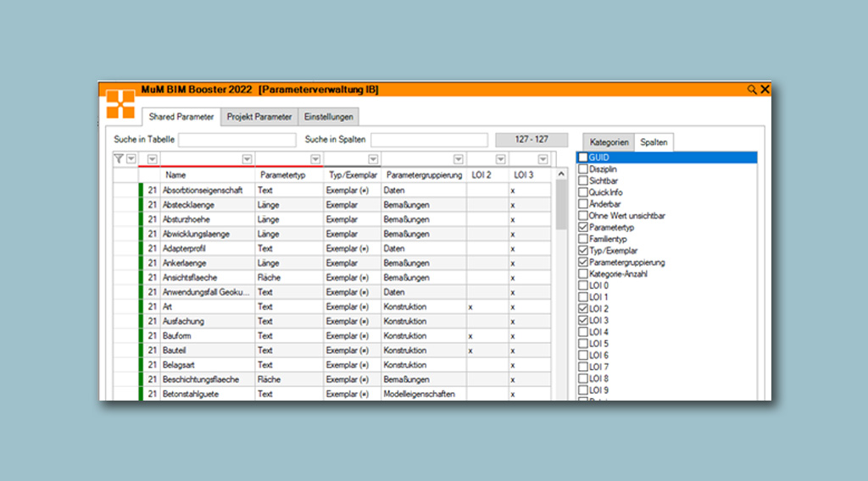Uncheck the LOI 3 checkbox in Spalten list
868x481 pixels.
[583, 320]
